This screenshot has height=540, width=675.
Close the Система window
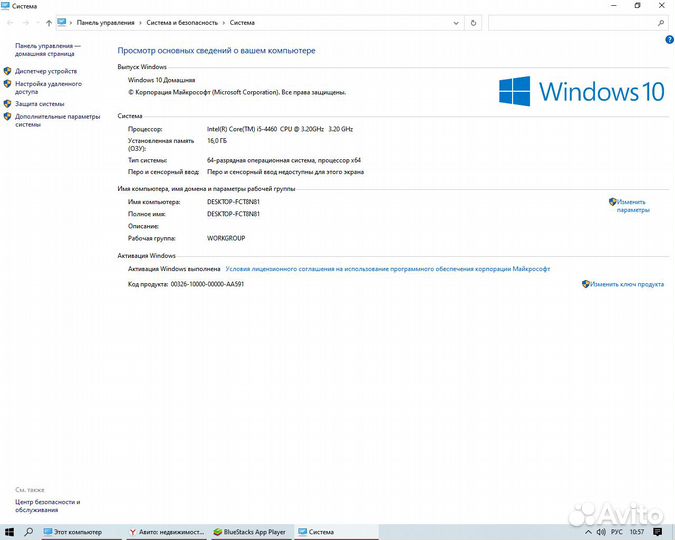[x=662, y=5]
